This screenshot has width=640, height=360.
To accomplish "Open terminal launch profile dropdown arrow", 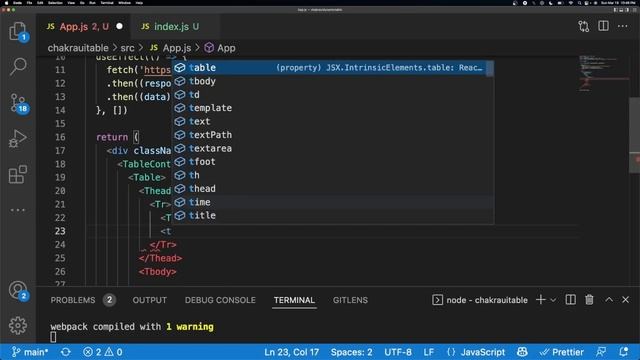I will 553,300.
